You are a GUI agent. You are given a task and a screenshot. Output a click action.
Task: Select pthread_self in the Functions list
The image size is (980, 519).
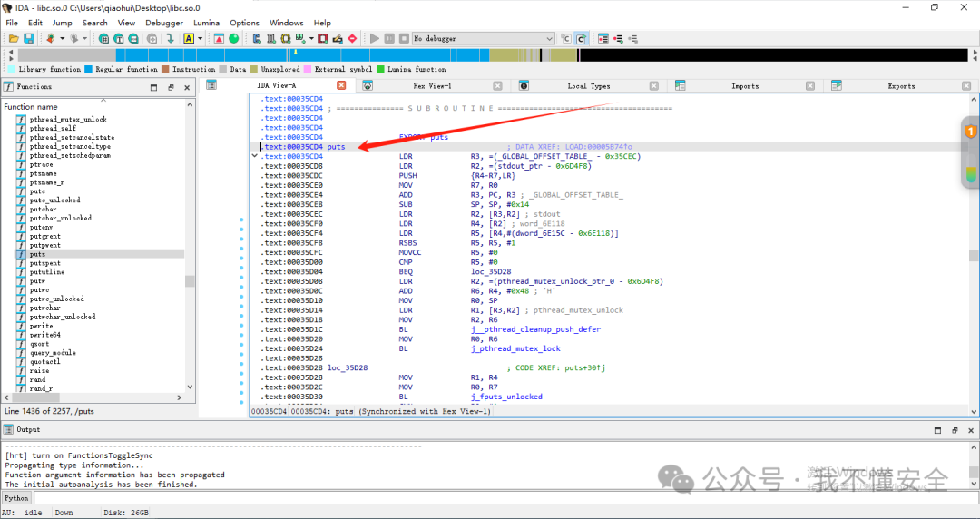pyautogui.click(x=54, y=128)
